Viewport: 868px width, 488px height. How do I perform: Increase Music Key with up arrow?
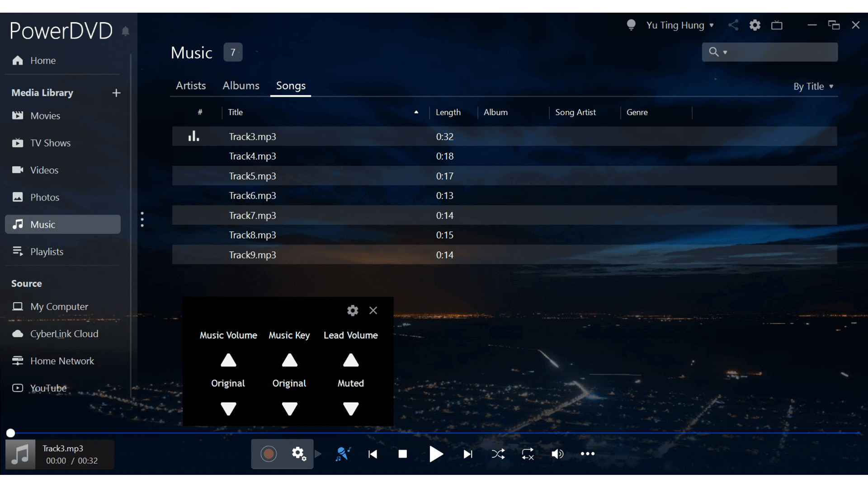289,361
